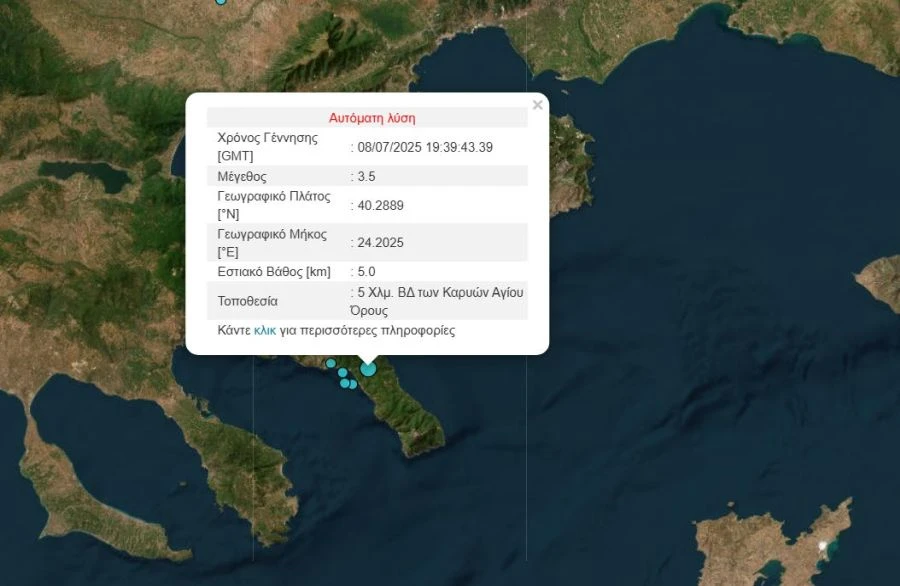This screenshot has width=900, height=586.
Task: Select the small cyan marker farthest left of epicenter
Action: click(x=331, y=363)
